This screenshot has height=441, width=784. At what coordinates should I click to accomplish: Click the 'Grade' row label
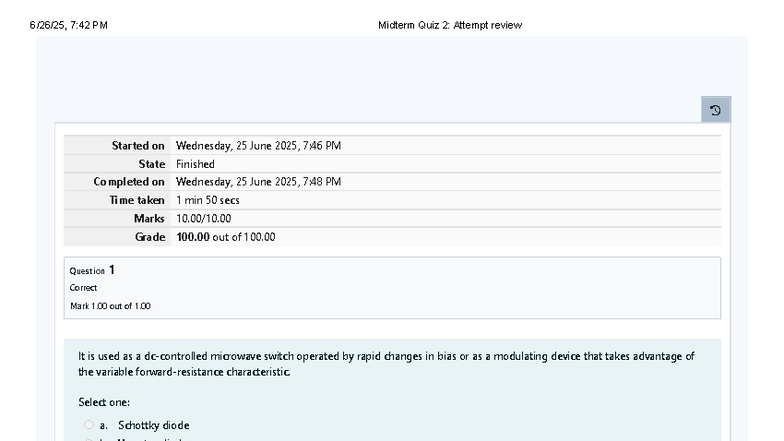click(x=150, y=237)
